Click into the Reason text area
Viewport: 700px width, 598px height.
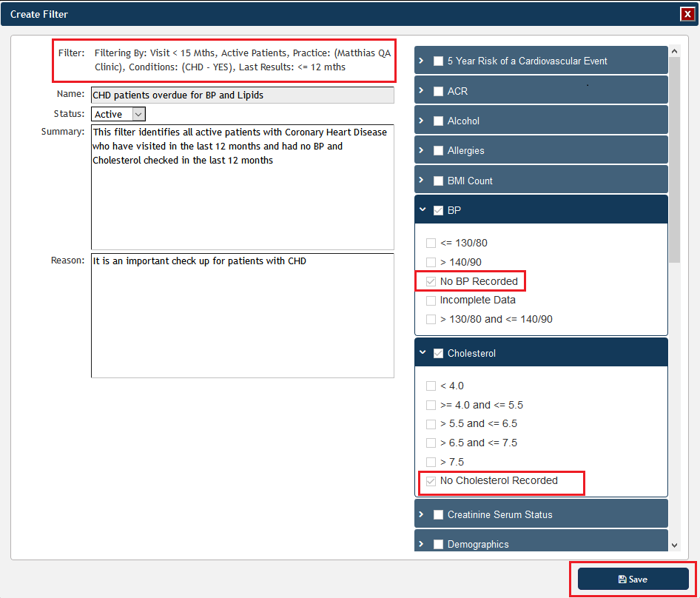coord(243,316)
